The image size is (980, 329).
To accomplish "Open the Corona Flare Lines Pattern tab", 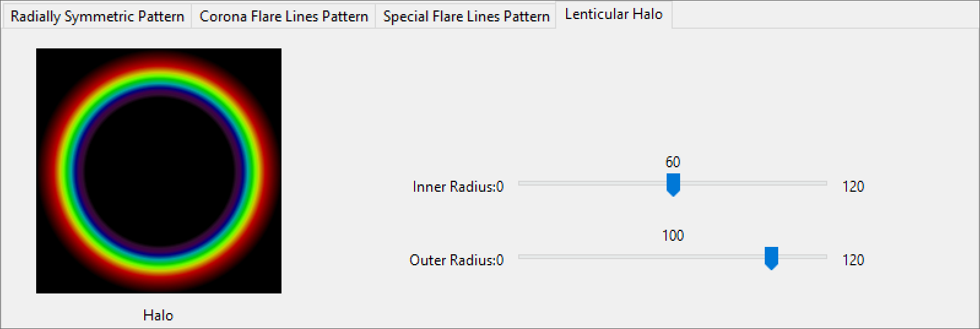I will pyautogui.click(x=283, y=17).
